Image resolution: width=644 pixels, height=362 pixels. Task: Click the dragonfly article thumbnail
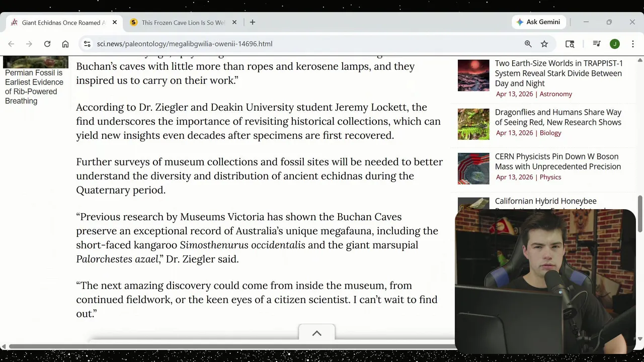tap(473, 124)
